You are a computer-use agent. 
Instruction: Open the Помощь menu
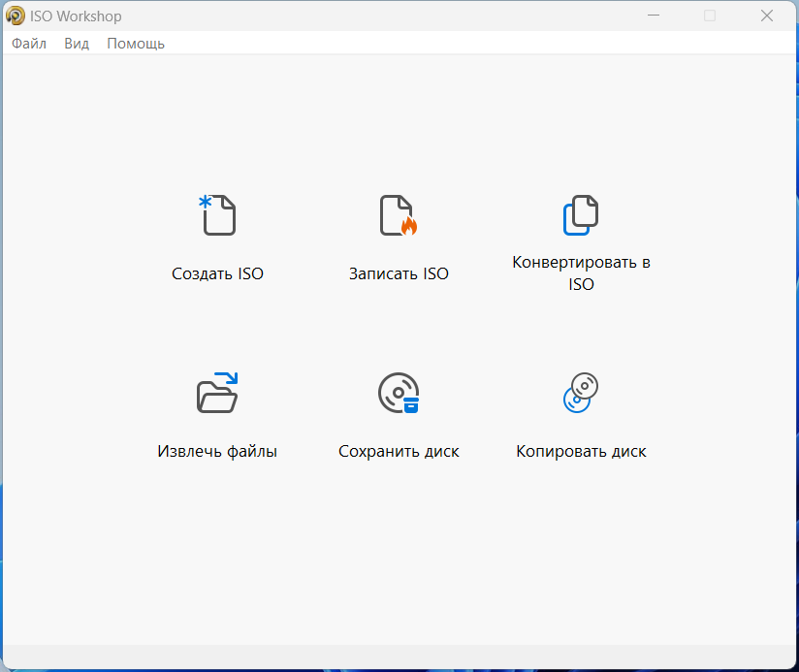[136, 44]
